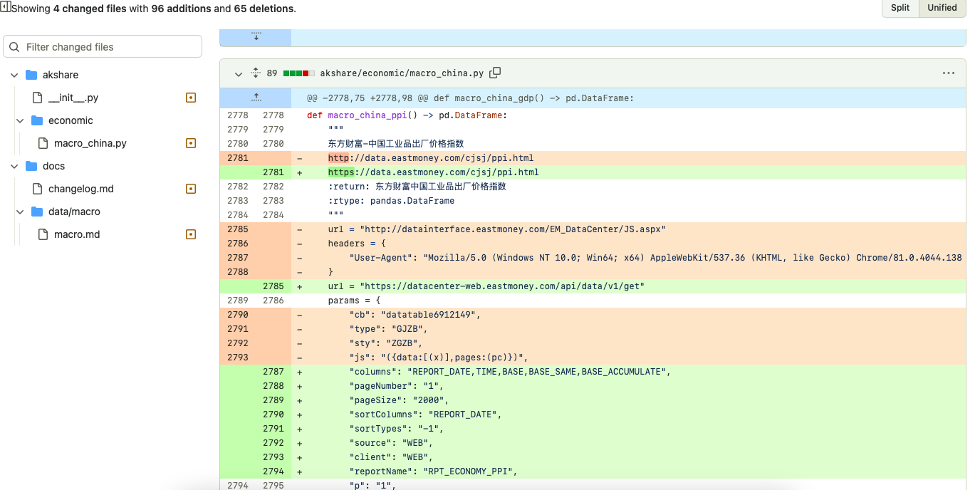Image resolution: width=980 pixels, height=490 pixels.
Task: Copy the macro_china.py file path
Action: 495,73
